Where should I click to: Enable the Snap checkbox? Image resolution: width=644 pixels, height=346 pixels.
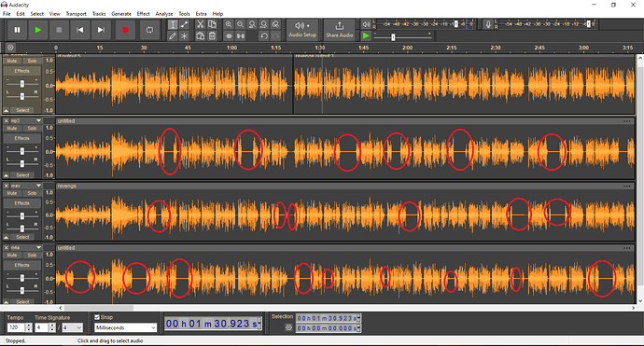tap(97, 317)
